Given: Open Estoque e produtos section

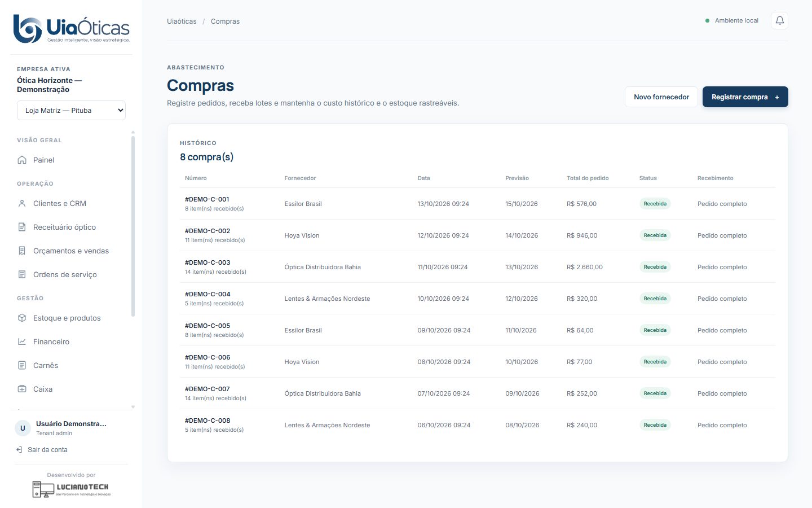Looking at the screenshot, I should (71, 318).
